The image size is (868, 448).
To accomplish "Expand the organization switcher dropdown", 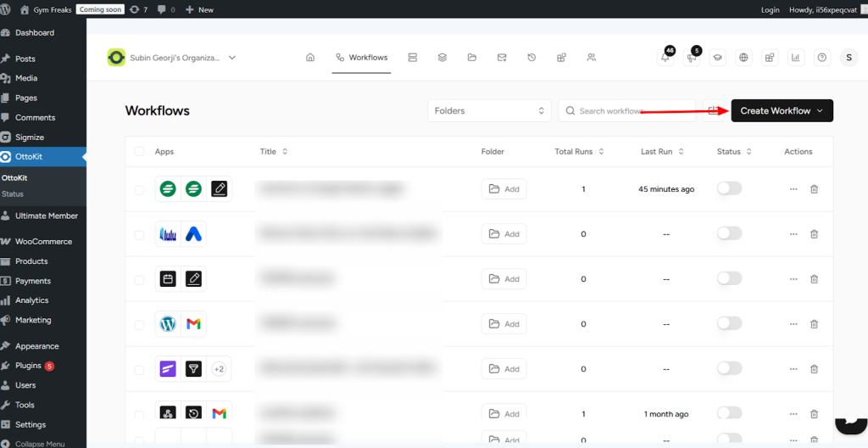I will (x=232, y=58).
